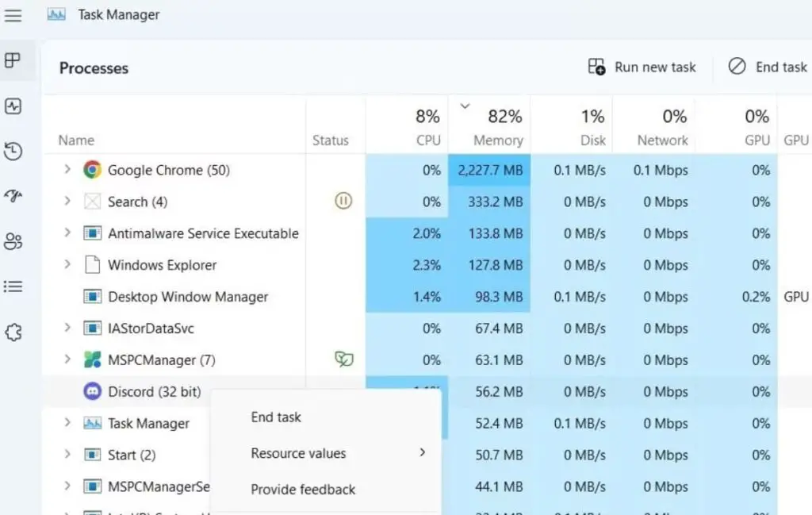This screenshot has height=515, width=812.
Task: Open the Details page icon
Action: [13, 286]
